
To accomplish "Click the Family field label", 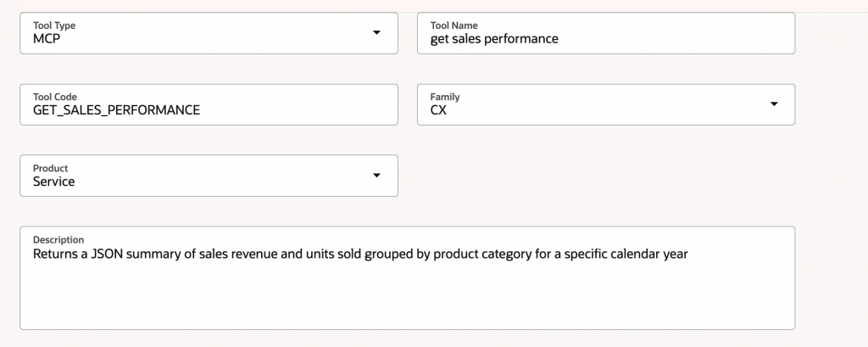I will [x=445, y=97].
